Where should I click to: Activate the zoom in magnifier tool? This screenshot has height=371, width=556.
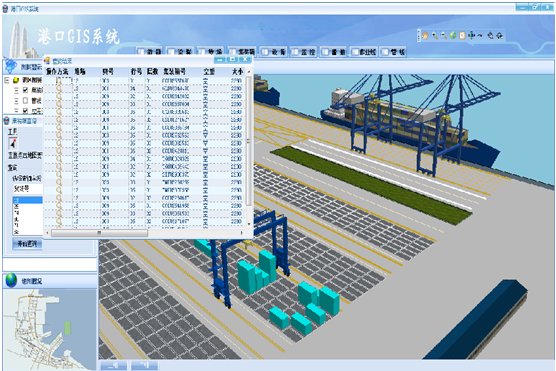(434, 35)
